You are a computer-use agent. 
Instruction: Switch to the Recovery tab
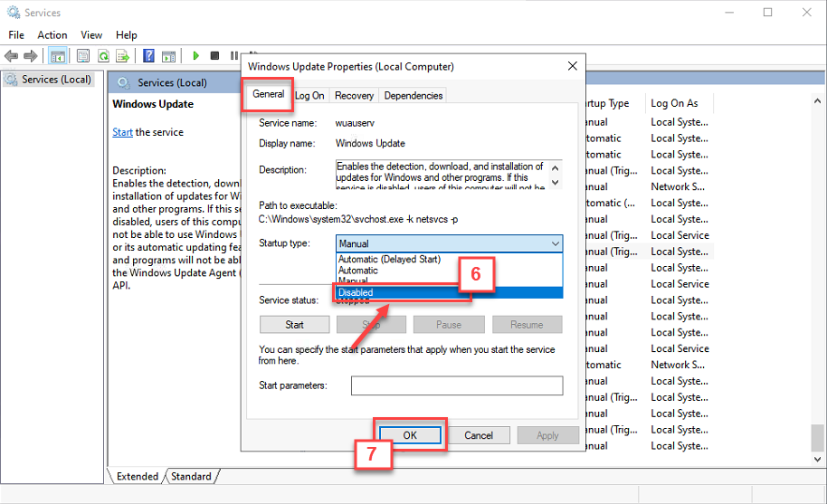point(354,95)
